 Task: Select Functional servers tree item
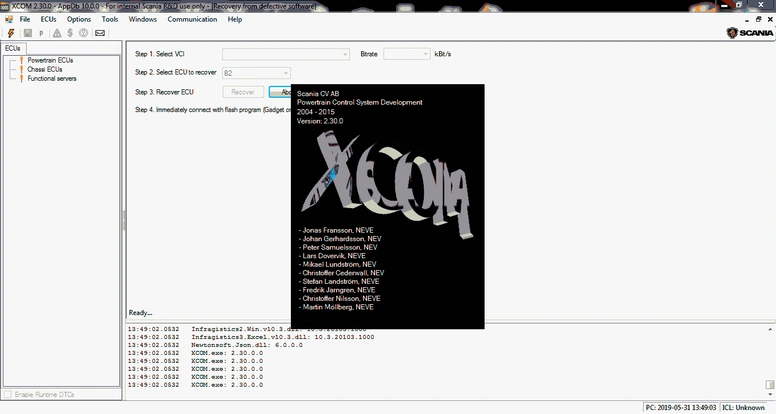52,78
